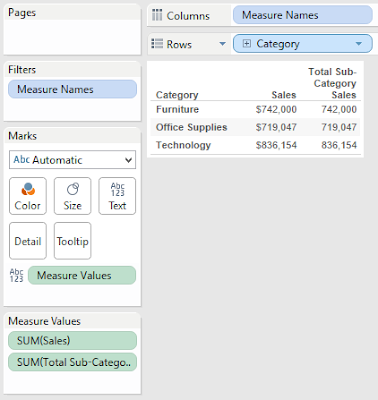This screenshot has width=378, height=400.
Task: Click the Detail marks button
Action: [x=28, y=241]
